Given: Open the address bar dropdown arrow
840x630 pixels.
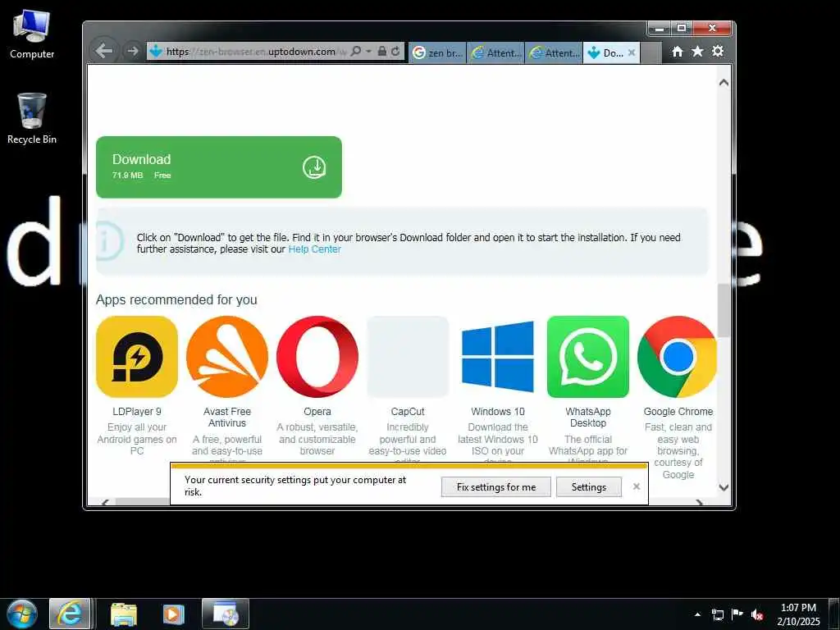Looking at the screenshot, I should (x=368, y=52).
